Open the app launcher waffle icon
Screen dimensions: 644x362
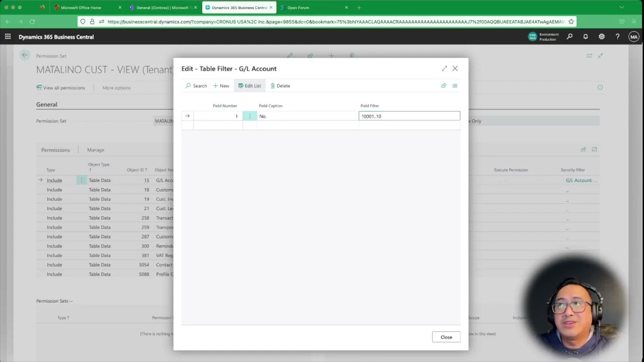pos(8,37)
